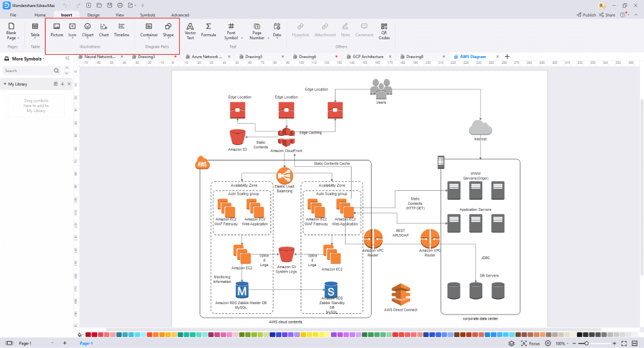Insert a Formula
This screenshot has height=348, width=644.
(209, 30)
